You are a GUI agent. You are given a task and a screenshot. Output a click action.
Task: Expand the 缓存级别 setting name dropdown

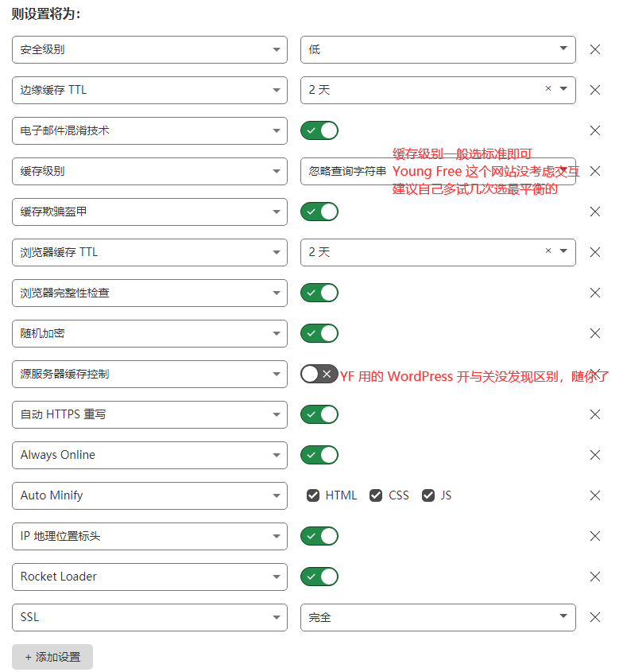(149, 172)
